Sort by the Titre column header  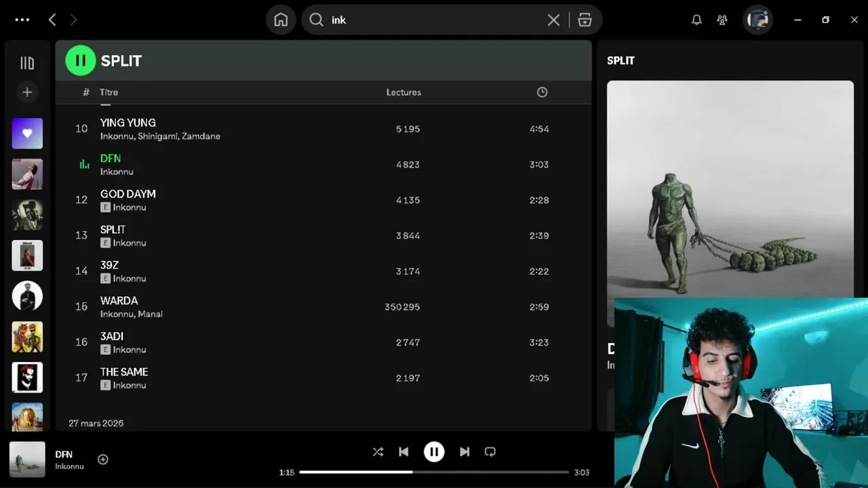click(x=108, y=92)
